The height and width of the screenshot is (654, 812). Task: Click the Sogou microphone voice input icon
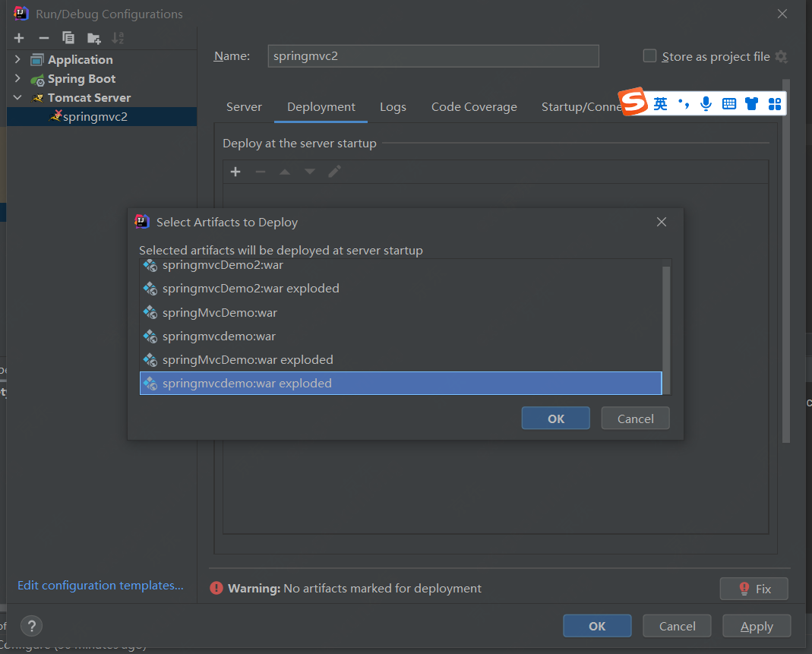pyautogui.click(x=706, y=103)
